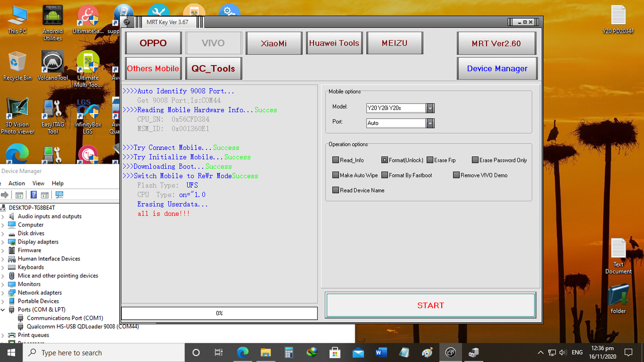This screenshot has width=644, height=362.
Task: Uncheck the Format(Unlock) option
Action: pos(384,160)
